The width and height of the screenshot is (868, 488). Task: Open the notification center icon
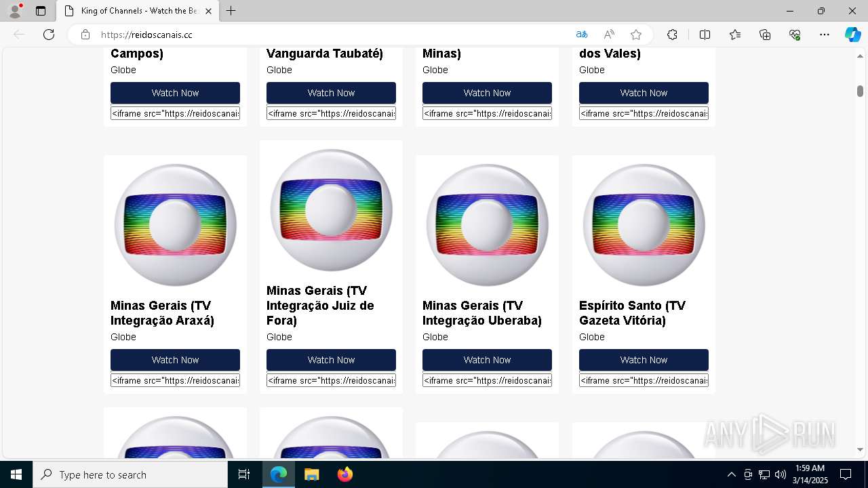(846, 474)
